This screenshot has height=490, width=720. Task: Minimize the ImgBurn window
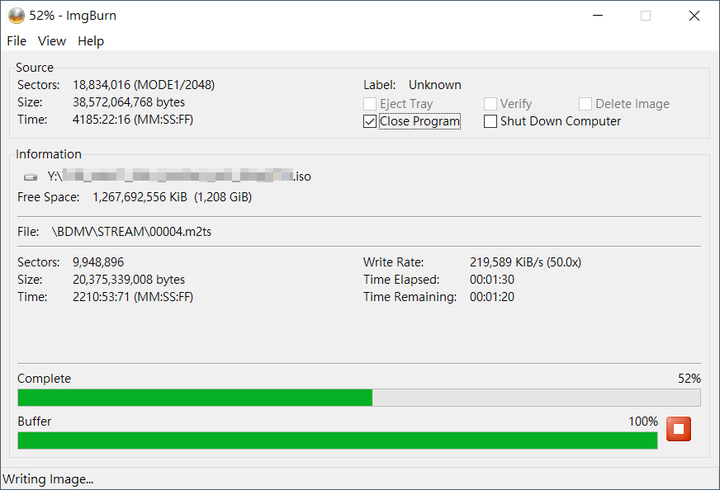(598, 16)
